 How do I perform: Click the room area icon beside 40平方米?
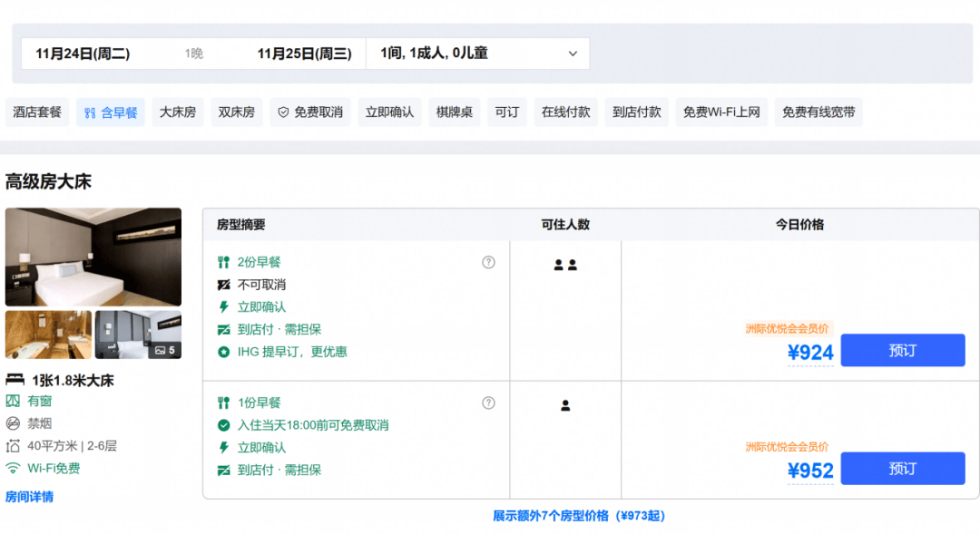[13, 446]
